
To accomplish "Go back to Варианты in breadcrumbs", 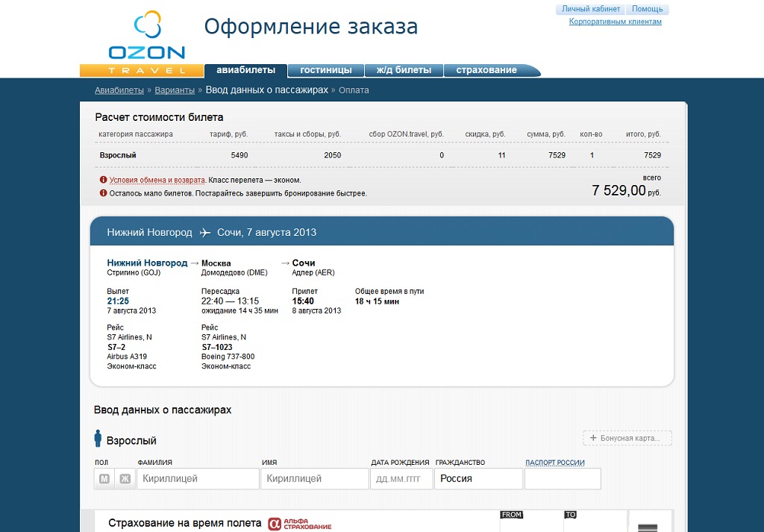I will (x=175, y=90).
